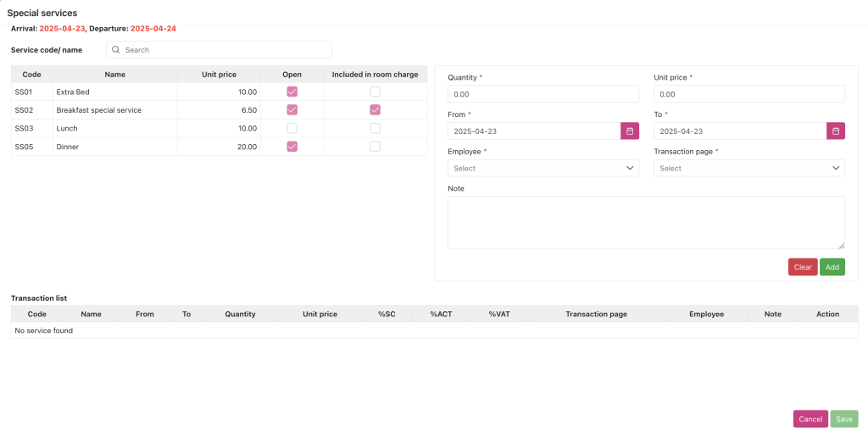Open the From date calendar picker
Screen dimensions: 868x429
tap(630, 131)
